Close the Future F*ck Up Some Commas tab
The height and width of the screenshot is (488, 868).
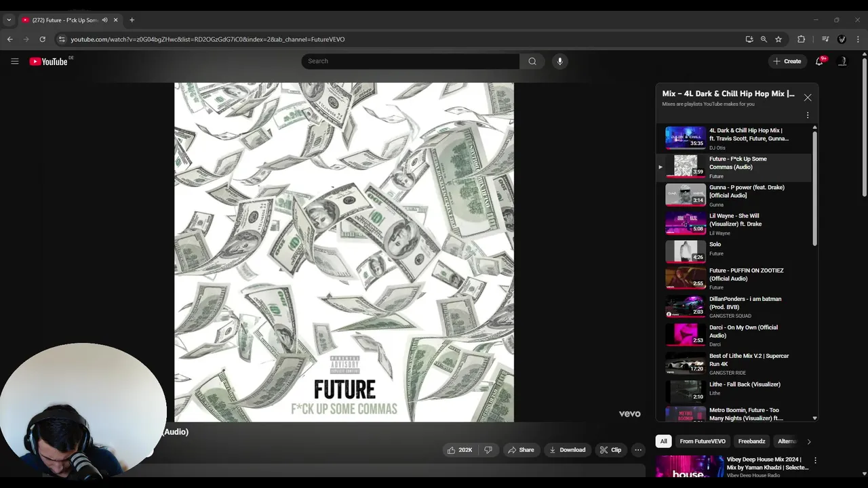coord(115,20)
